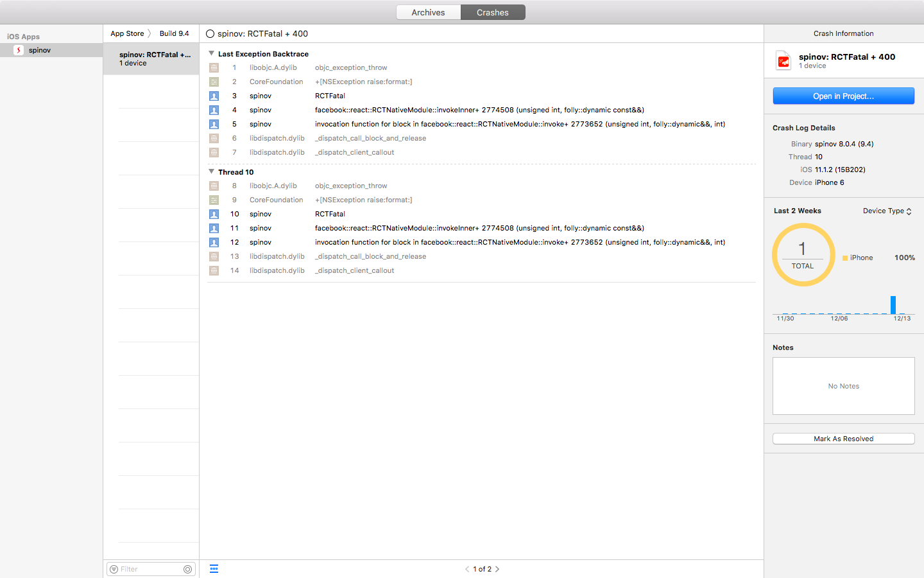Click Mark As Resolved button
This screenshot has height=578, width=924.
843,439
